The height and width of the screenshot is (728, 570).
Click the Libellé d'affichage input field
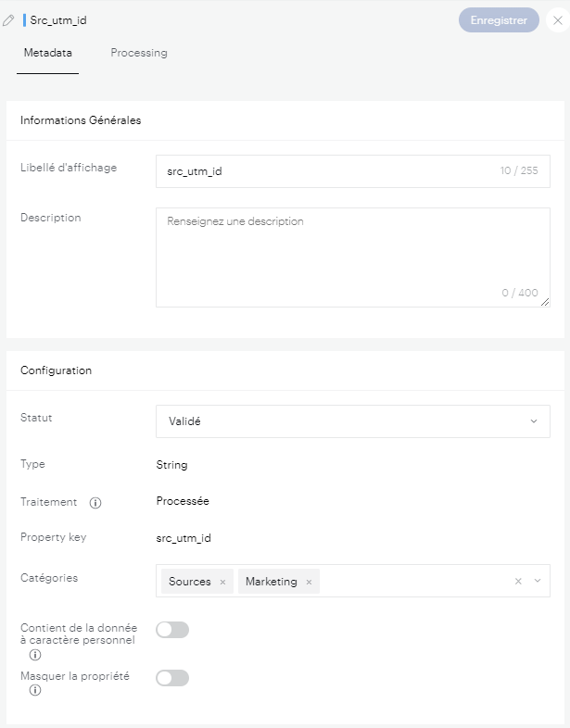click(324, 171)
